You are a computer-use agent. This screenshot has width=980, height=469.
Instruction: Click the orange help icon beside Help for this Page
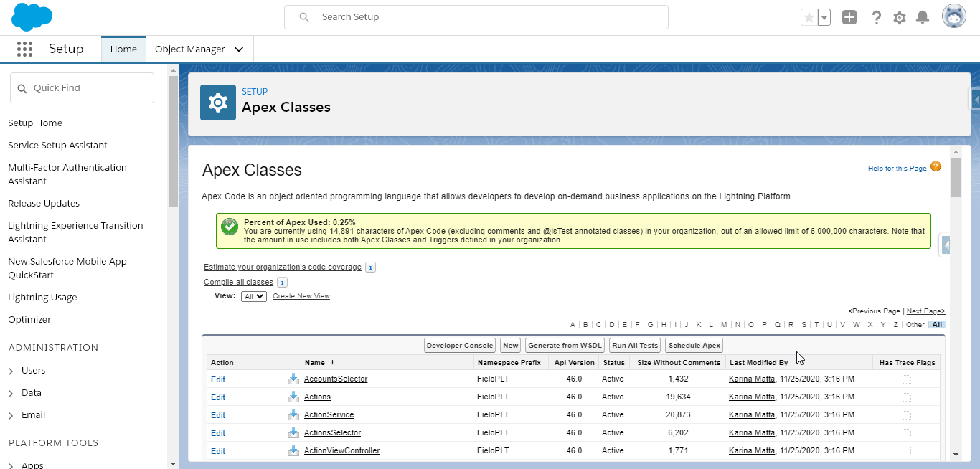[936, 166]
